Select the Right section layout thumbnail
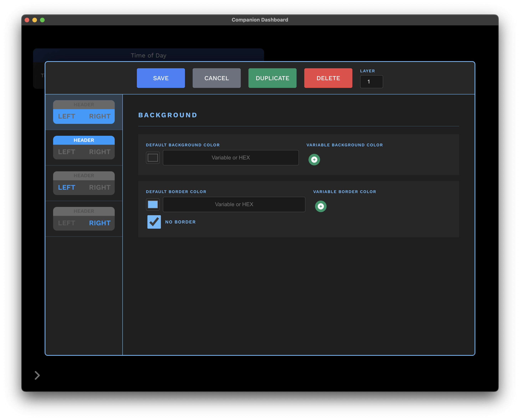The image size is (520, 420). [x=84, y=219]
